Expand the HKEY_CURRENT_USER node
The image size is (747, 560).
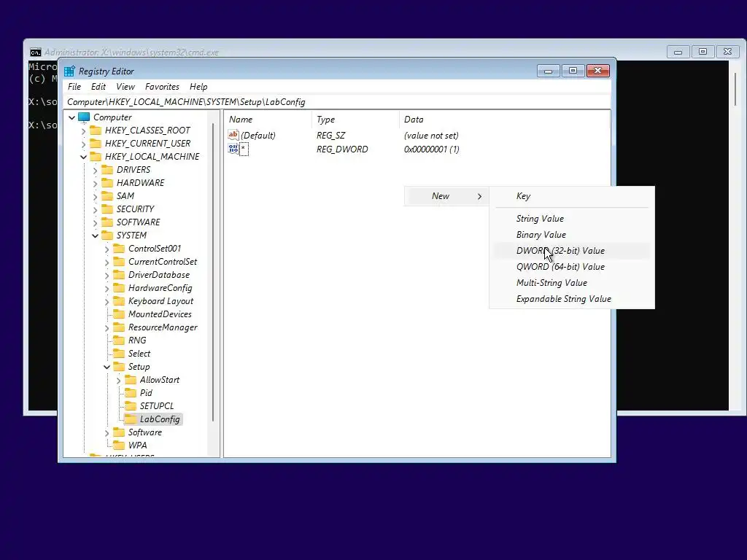(x=83, y=144)
